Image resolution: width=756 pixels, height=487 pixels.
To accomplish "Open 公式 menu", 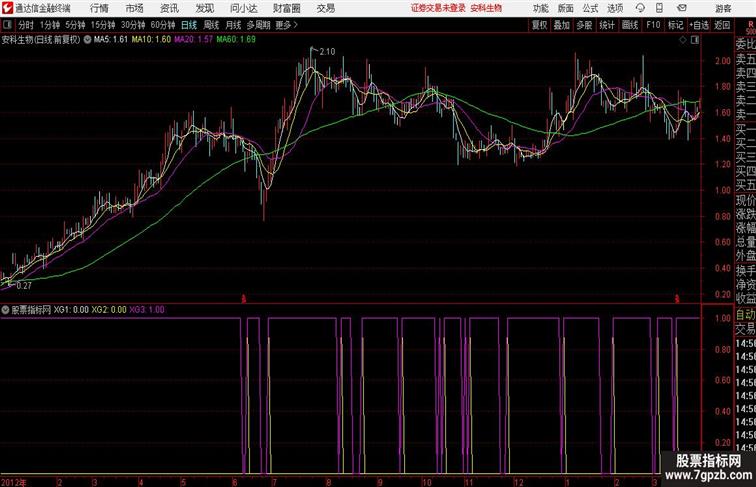I will 591,8.
